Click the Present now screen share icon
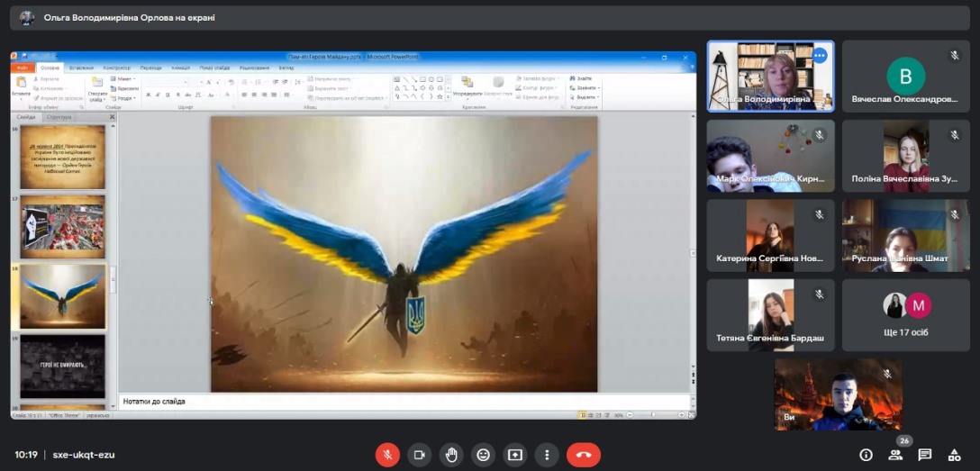Image resolution: width=980 pixels, height=471 pixels. coord(514,455)
